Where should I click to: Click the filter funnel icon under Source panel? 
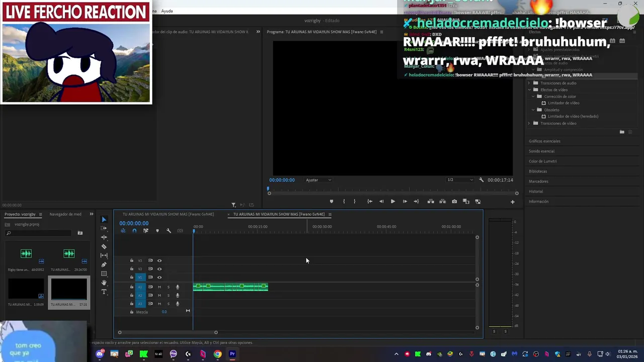coord(233,205)
